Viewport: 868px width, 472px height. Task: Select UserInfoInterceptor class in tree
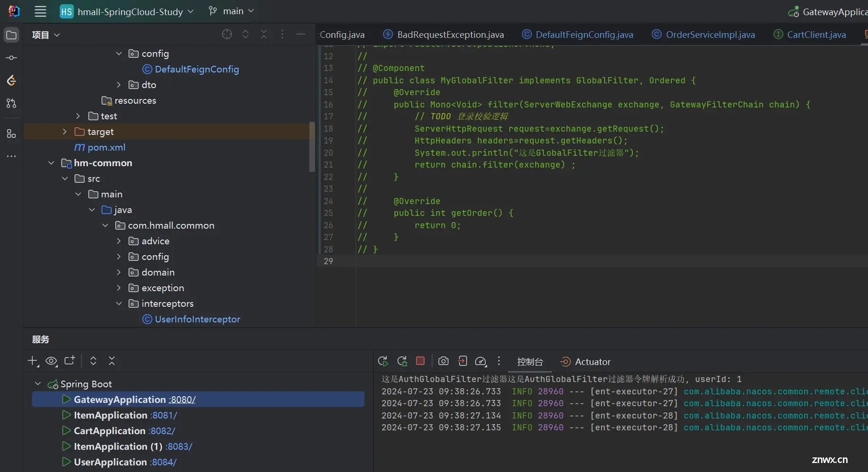click(191, 319)
